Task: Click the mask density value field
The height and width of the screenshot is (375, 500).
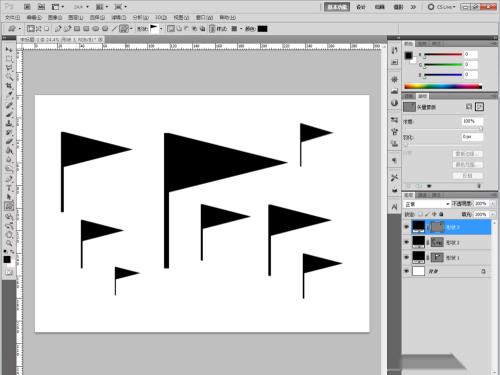Action: [x=472, y=121]
